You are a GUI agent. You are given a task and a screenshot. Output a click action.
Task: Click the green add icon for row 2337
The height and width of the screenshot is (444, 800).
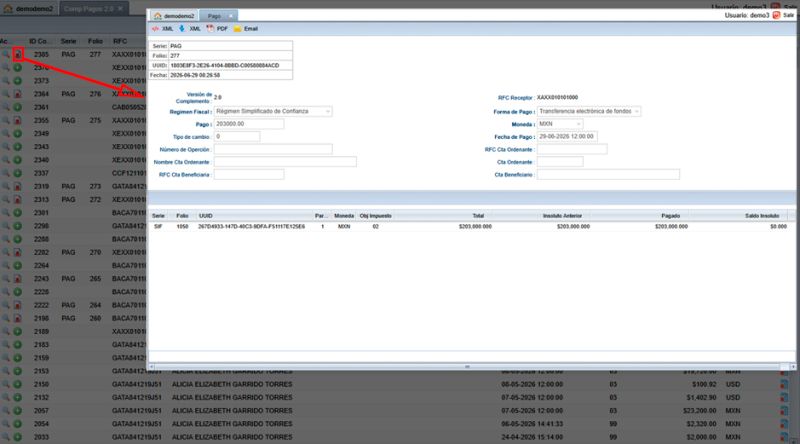pos(18,173)
